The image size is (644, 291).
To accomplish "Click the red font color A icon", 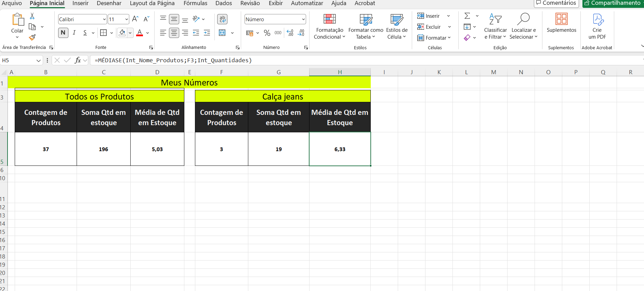I will (x=140, y=33).
